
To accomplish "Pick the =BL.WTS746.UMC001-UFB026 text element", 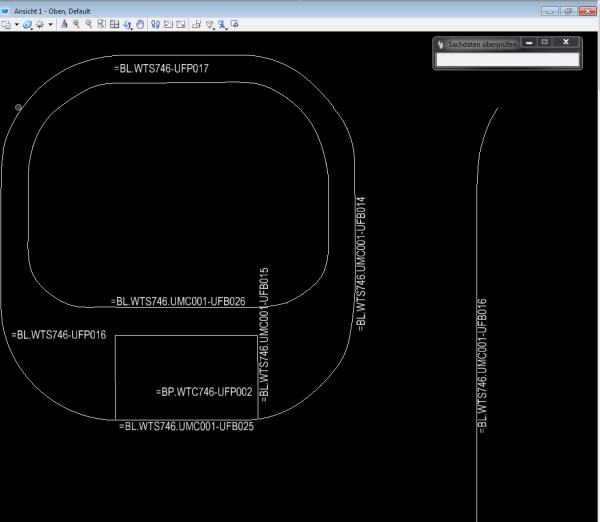I will (x=178, y=301).
